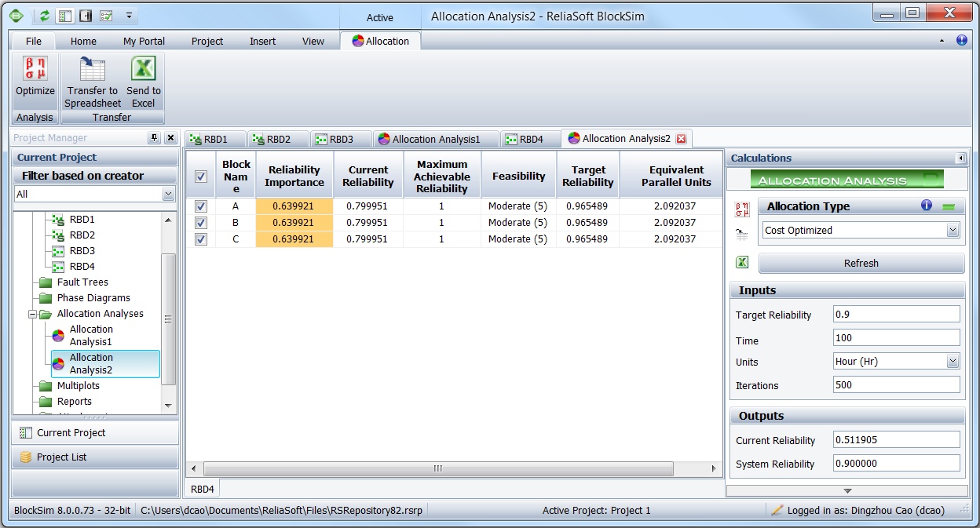Image resolution: width=980 pixels, height=528 pixels.
Task: Click the Reliability Importance column header
Action: click(x=294, y=176)
